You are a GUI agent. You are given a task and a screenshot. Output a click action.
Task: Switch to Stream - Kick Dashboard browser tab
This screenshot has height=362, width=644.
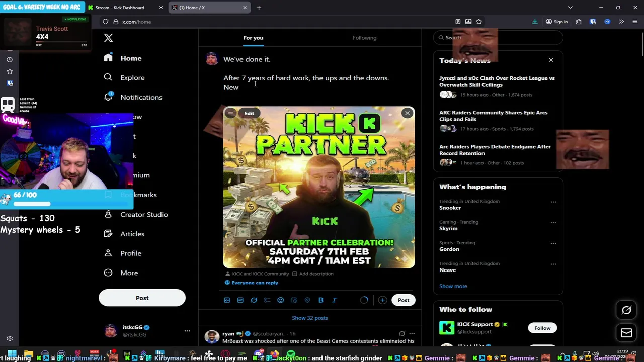[125, 8]
